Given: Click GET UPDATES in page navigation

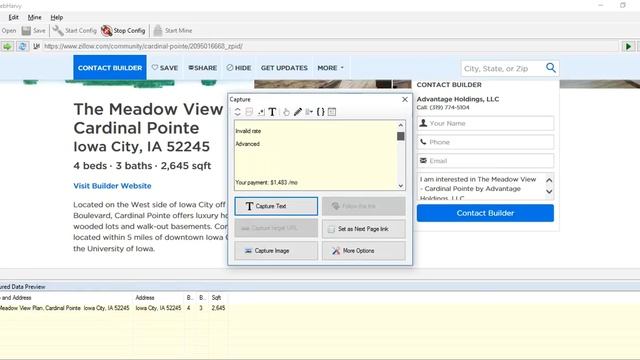Looking at the screenshot, I should (x=284, y=68).
